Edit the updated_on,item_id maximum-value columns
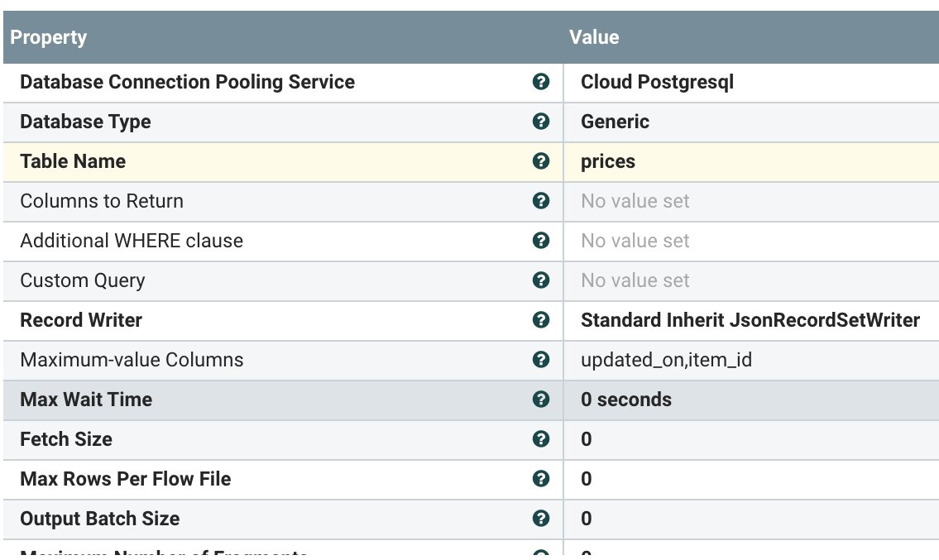This screenshot has height=560, width=939. tap(666, 360)
